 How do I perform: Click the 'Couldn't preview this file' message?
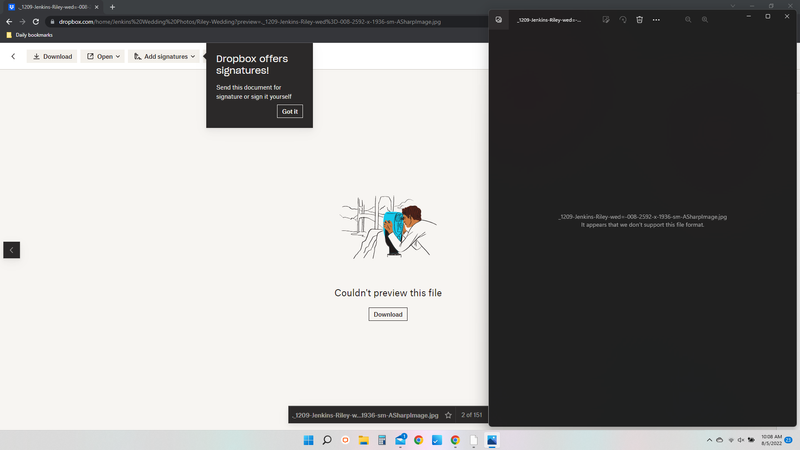pos(388,293)
